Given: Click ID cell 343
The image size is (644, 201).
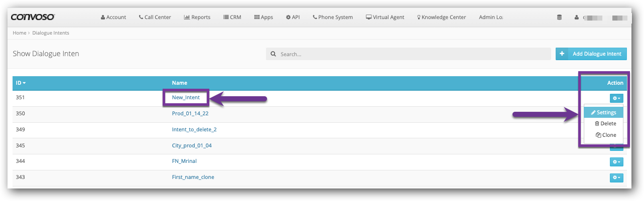Looking at the screenshot, I should [20, 177].
